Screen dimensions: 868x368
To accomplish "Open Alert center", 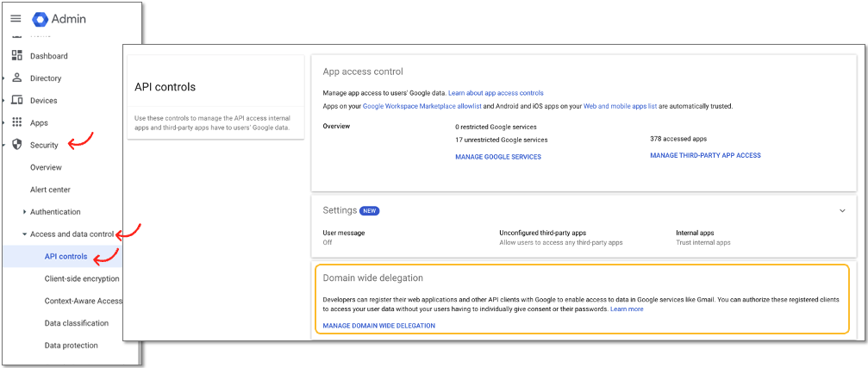I will coord(50,190).
